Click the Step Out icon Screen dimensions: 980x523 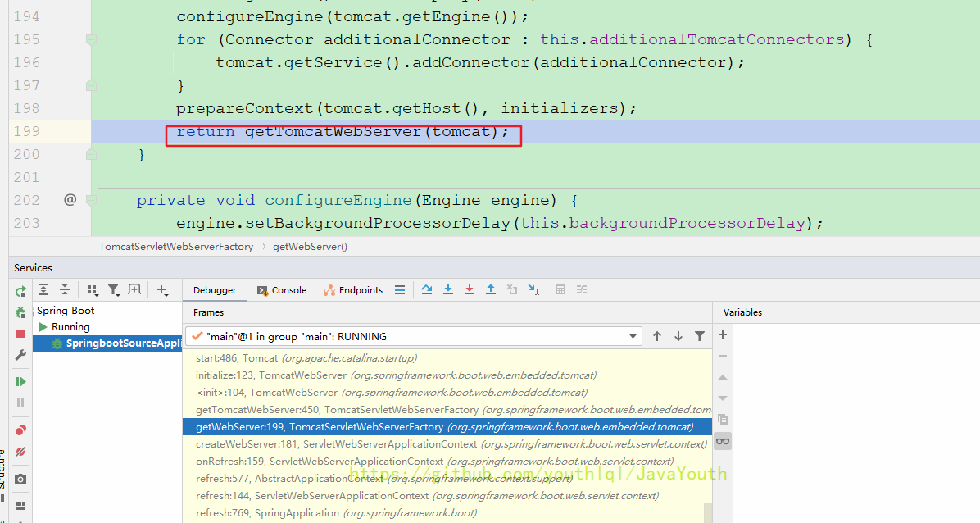point(491,289)
